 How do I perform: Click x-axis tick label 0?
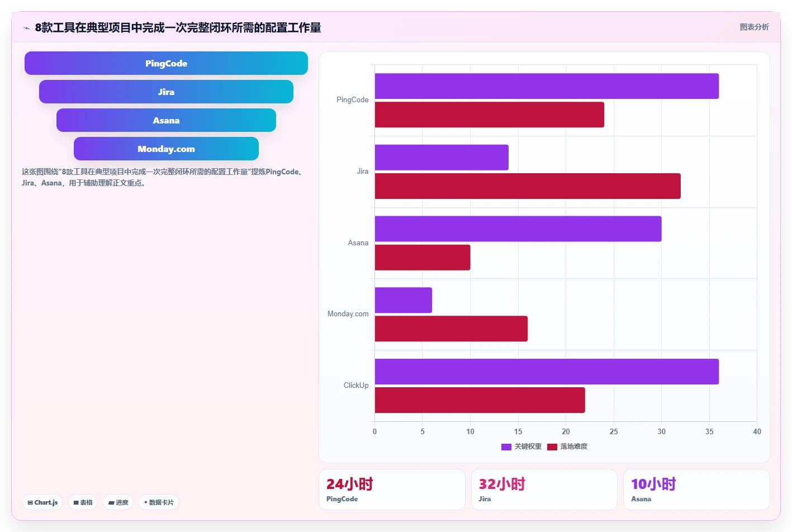374,431
